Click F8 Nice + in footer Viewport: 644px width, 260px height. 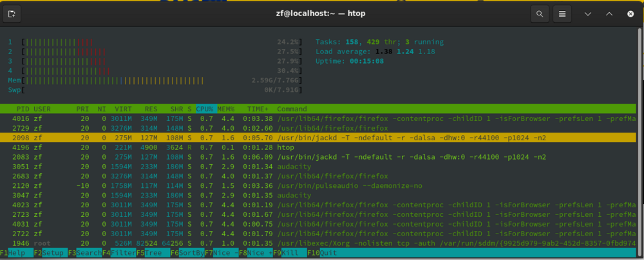[x=256, y=253]
